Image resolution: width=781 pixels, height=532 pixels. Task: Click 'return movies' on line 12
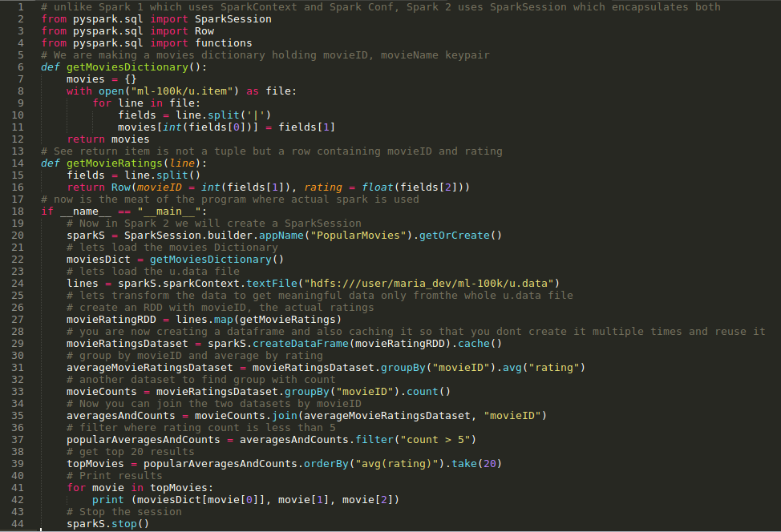coord(108,139)
